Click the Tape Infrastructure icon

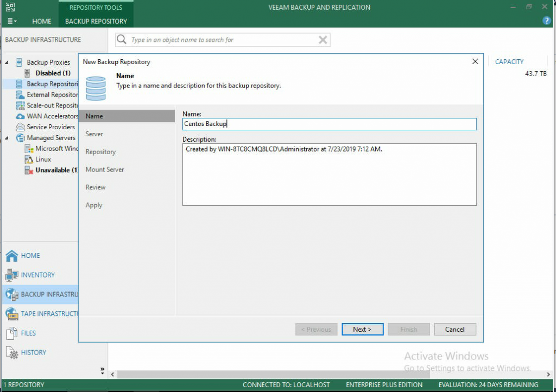(x=12, y=314)
